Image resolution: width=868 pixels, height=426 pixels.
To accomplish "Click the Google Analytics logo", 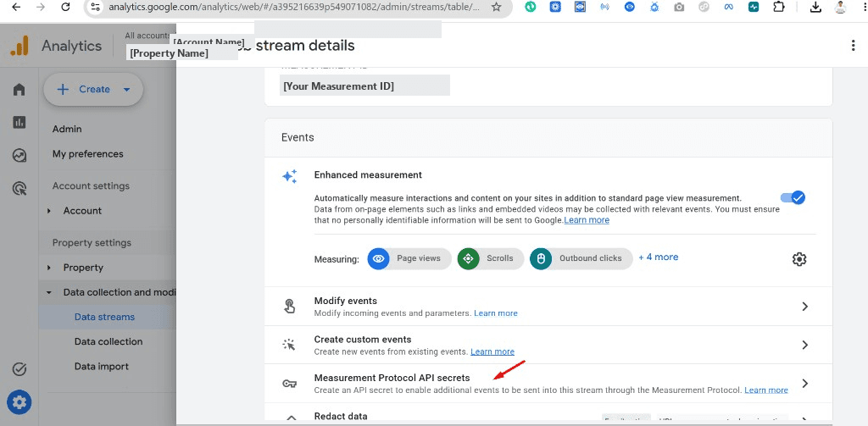I will point(19,46).
